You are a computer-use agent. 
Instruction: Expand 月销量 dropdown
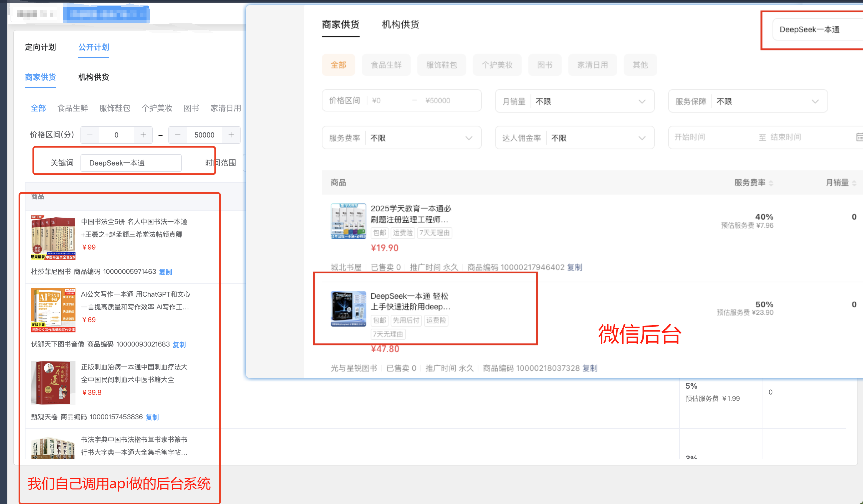[x=574, y=101]
